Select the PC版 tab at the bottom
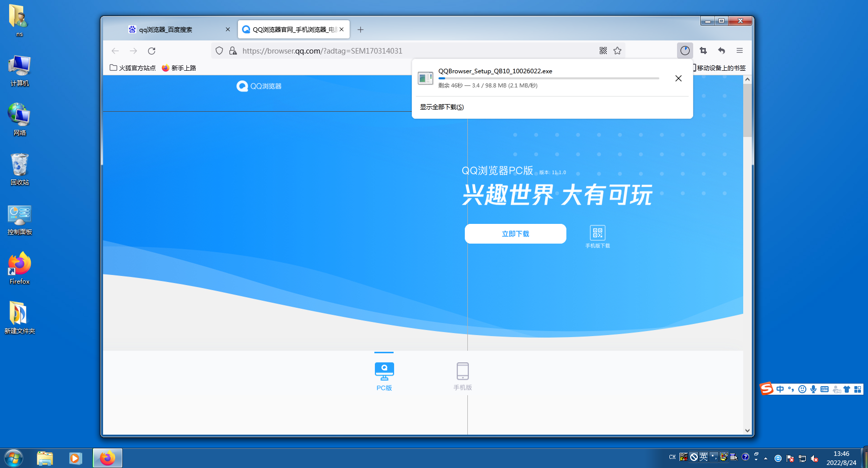The image size is (868, 468). pyautogui.click(x=384, y=377)
